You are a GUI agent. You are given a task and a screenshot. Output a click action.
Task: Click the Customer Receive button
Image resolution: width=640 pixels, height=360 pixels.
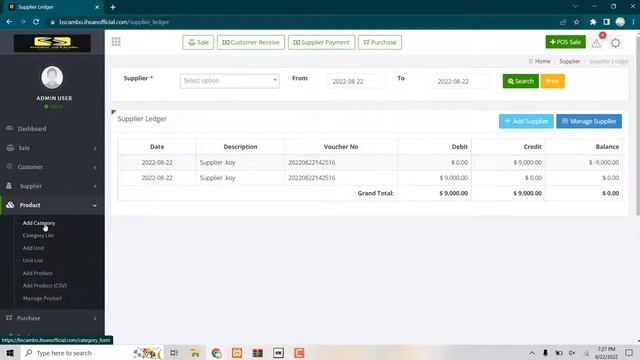[x=251, y=42]
